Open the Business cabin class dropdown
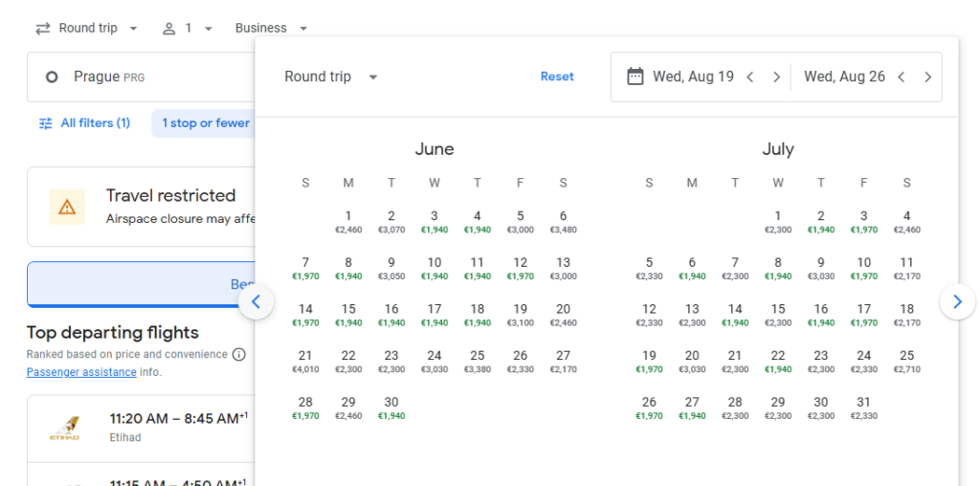Image resolution: width=980 pixels, height=486 pixels. tap(272, 29)
